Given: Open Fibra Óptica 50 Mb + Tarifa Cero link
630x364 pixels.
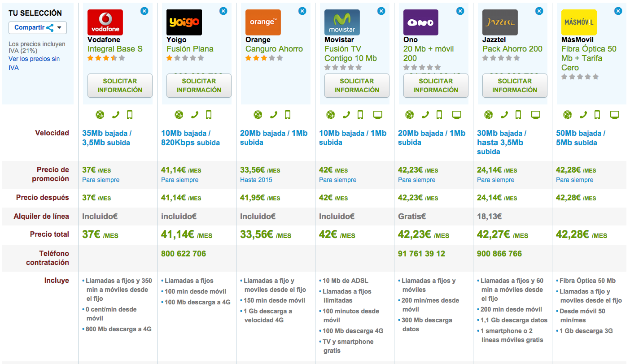Looking at the screenshot, I should point(589,58).
